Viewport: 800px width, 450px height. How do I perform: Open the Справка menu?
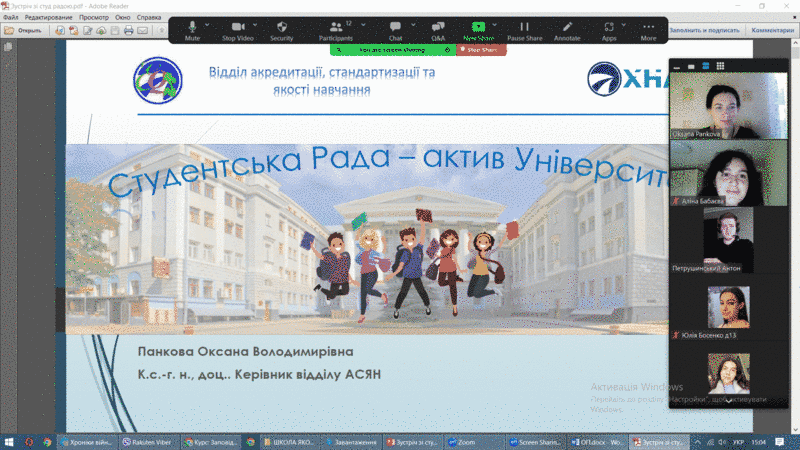coord(149,17)
